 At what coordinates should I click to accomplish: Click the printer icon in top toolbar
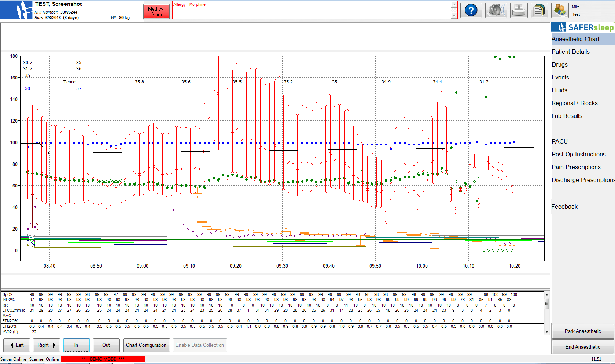point(519,10)
